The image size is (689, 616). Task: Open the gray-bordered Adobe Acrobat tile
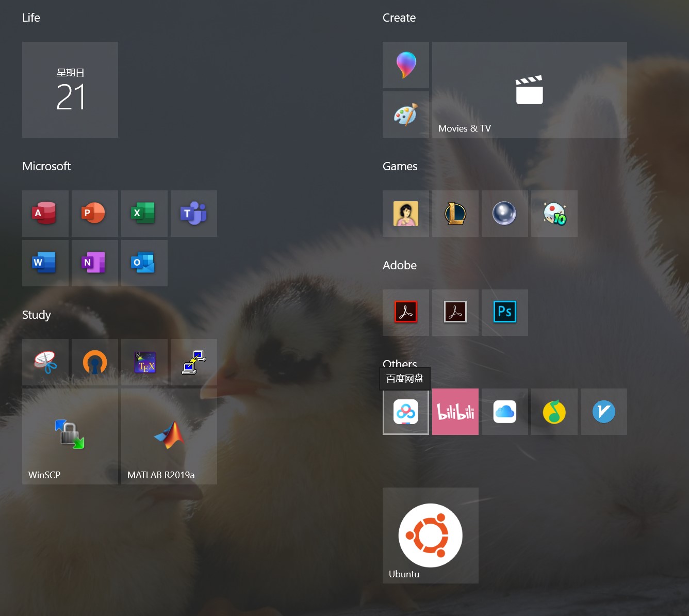(455, 313)
